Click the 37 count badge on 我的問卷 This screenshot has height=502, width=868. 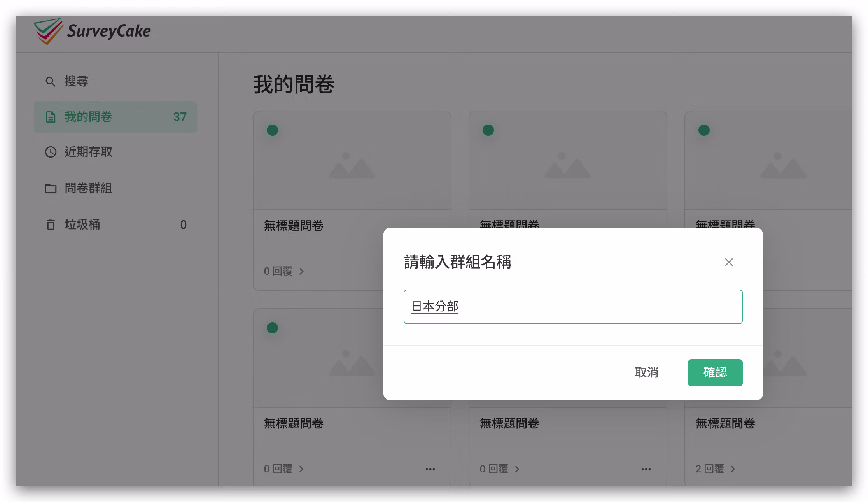(x=180, y=117)
